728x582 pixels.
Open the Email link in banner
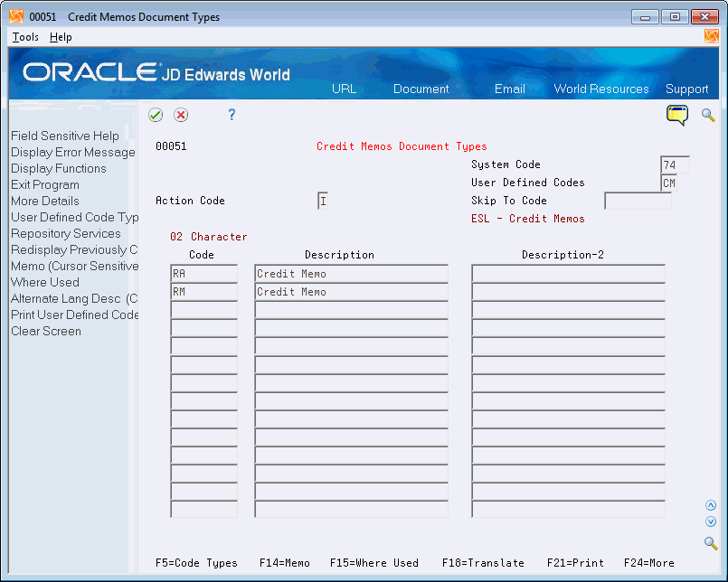click(510, 89)
